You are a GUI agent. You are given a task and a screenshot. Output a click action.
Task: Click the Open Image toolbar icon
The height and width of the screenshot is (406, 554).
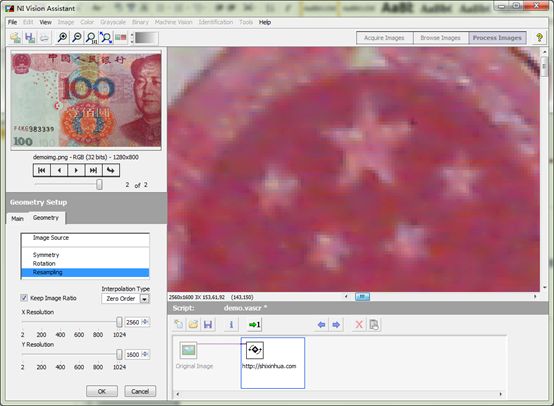(x=15, y=37)
